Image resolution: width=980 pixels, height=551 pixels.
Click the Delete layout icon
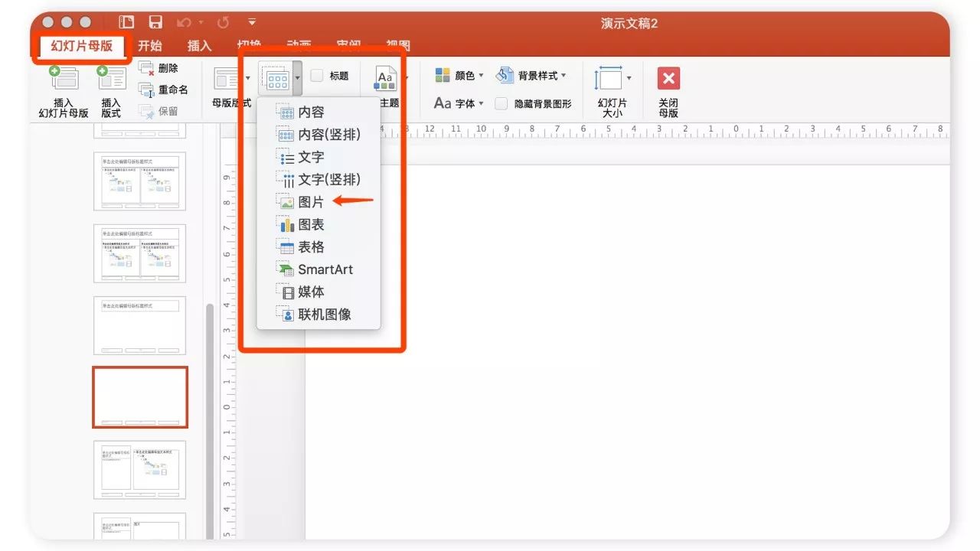[147, 69]
